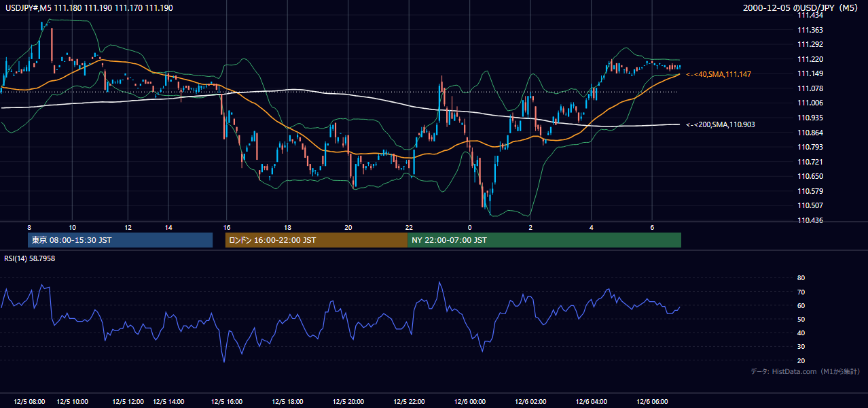Click the RSI(14) 58.7958 indicator label
This screenshot has width=868, height=408.
click(x=30, y=258)
